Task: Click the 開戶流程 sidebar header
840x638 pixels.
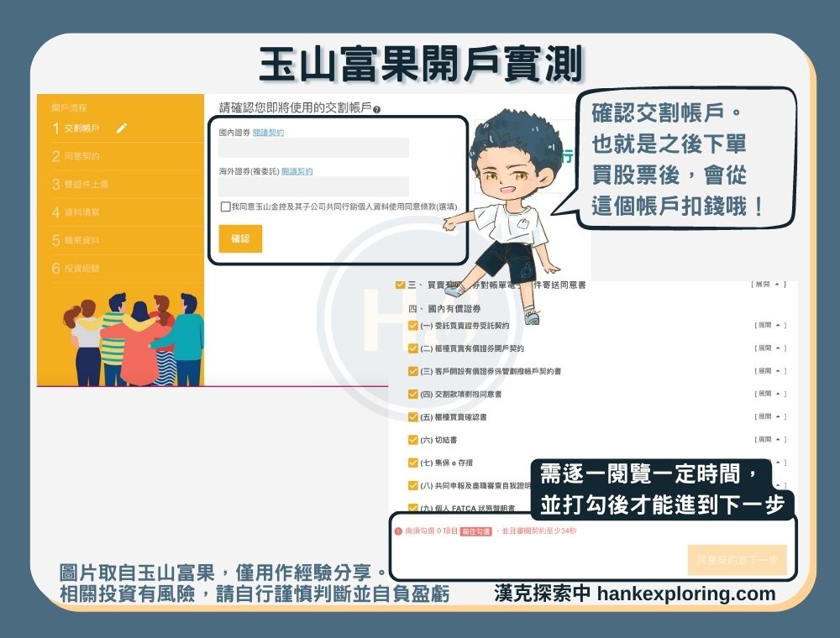Action: (69, 108)
